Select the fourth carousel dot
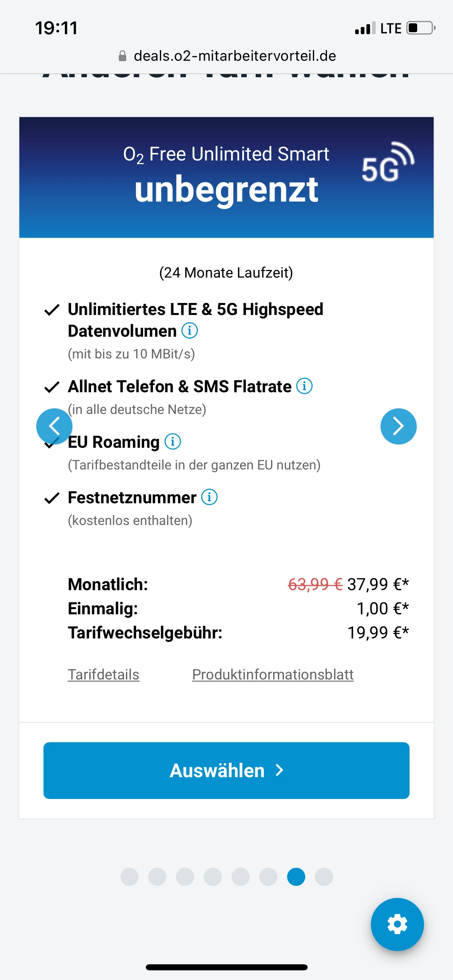This screenshot has height=980, width=453. click(x=213, y=877)
